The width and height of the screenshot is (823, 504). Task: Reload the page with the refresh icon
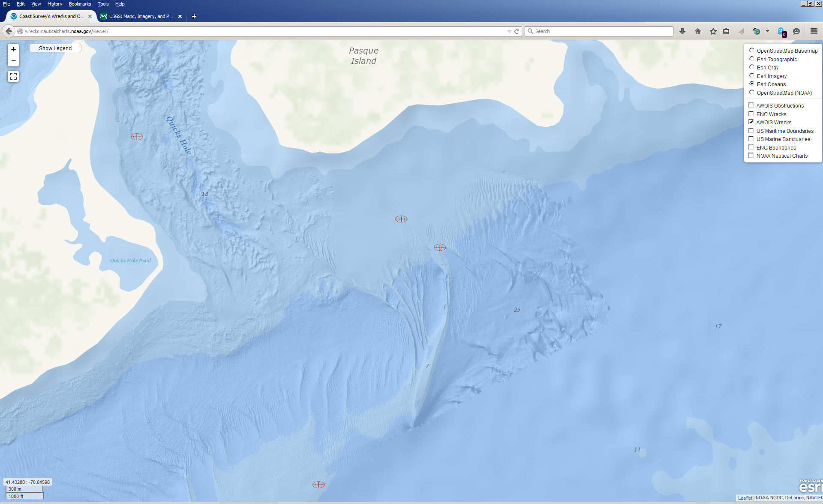517,31
